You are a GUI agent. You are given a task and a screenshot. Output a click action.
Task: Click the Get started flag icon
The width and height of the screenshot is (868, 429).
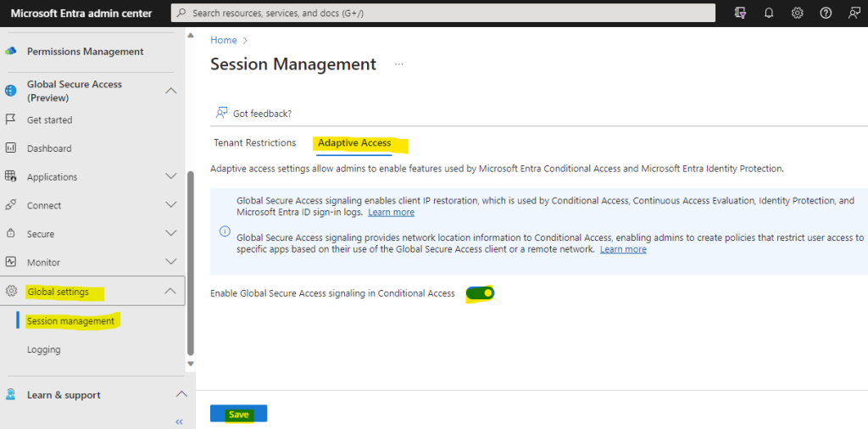(10, 120)
